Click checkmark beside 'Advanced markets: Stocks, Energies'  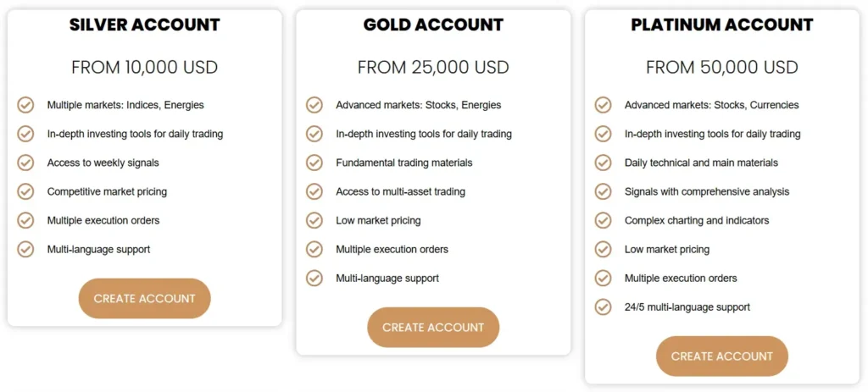click(x=314, y=105)
